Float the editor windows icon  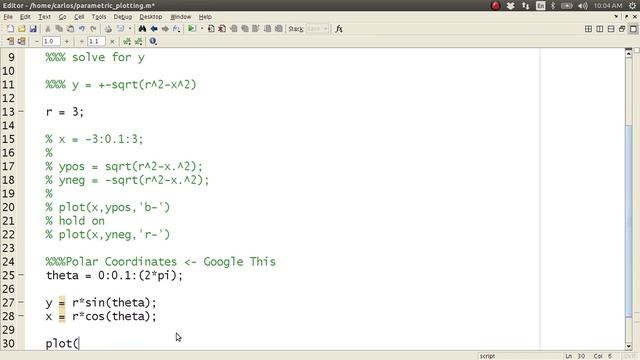click(622, 29)
